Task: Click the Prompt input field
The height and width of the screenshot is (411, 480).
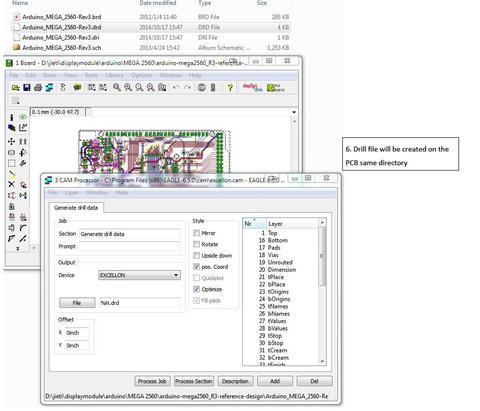Action: click(130, 246)
